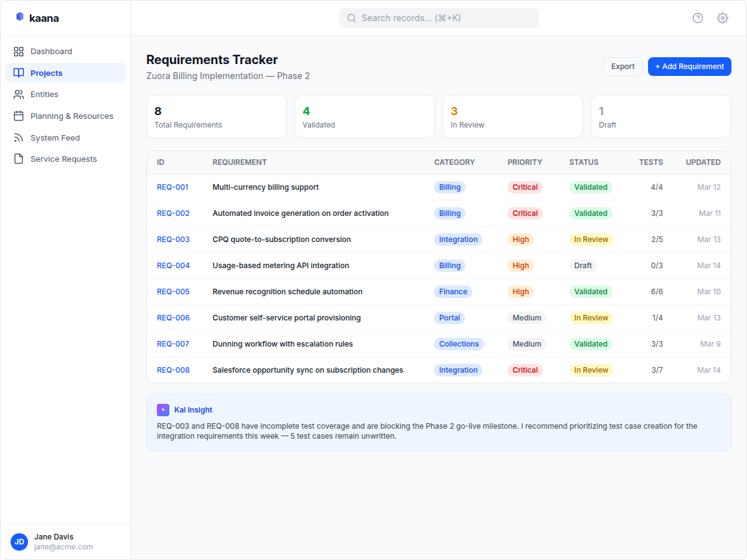Image resolution: width=747 pixels, height=560 pixels.
Task: Open the settings gear icon
Action: (x=722, y=18)
